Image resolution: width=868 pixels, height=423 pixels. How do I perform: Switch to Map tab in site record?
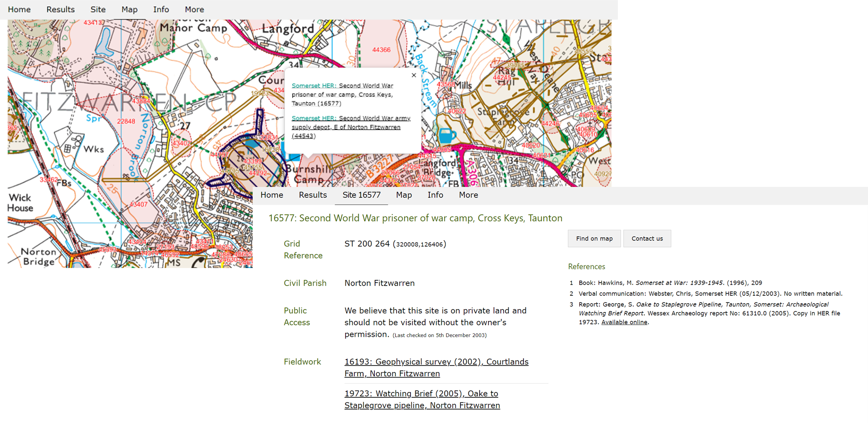point(404,195)
